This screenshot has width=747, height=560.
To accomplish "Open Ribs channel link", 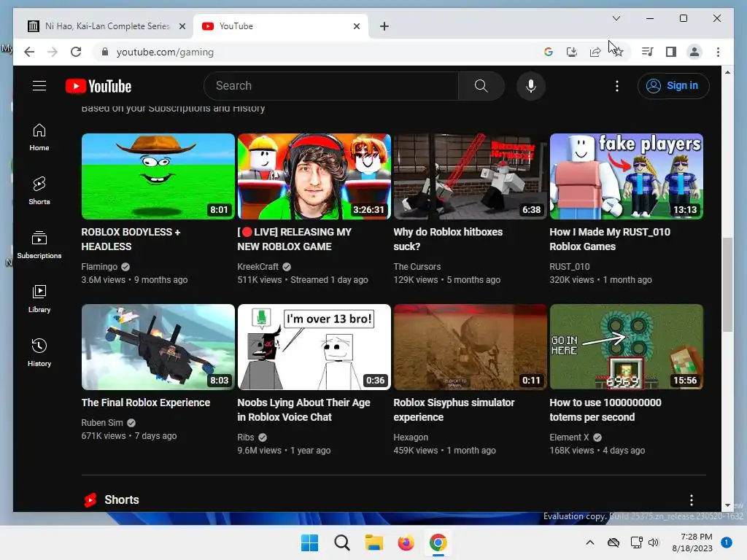I will 246,437.
